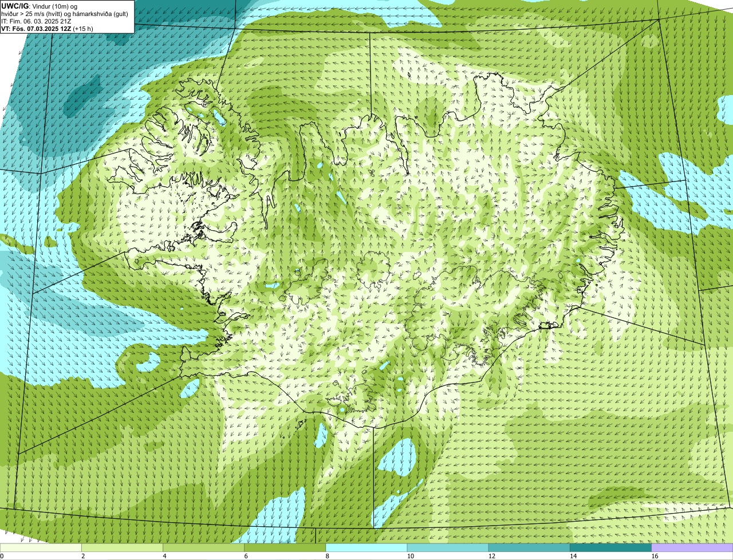Click the scale label "4"
733x560 pixels.
coord(164,556)
